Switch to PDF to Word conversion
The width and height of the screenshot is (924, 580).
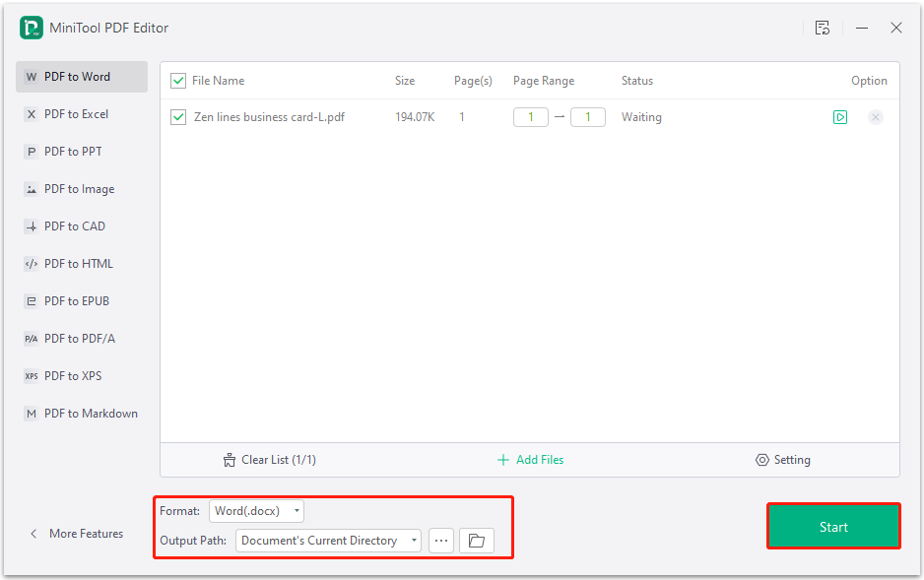82,77
